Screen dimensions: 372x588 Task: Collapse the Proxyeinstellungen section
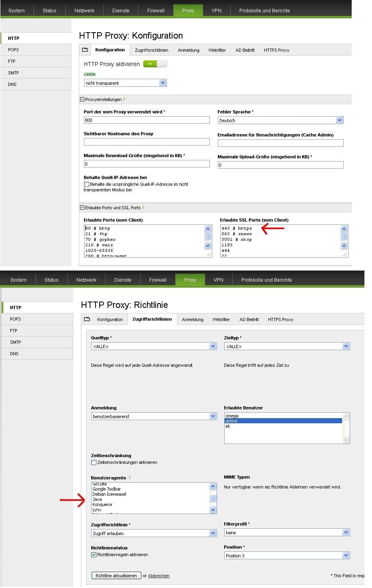[x=82, y=99]
